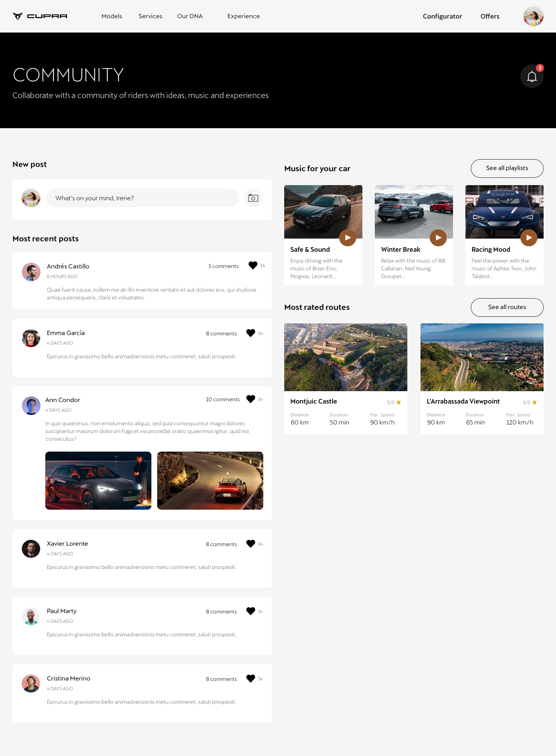556x756 pixels.
Task: Open the L'Arrabassada Viewpoint route photo
Action: point(482,357)
